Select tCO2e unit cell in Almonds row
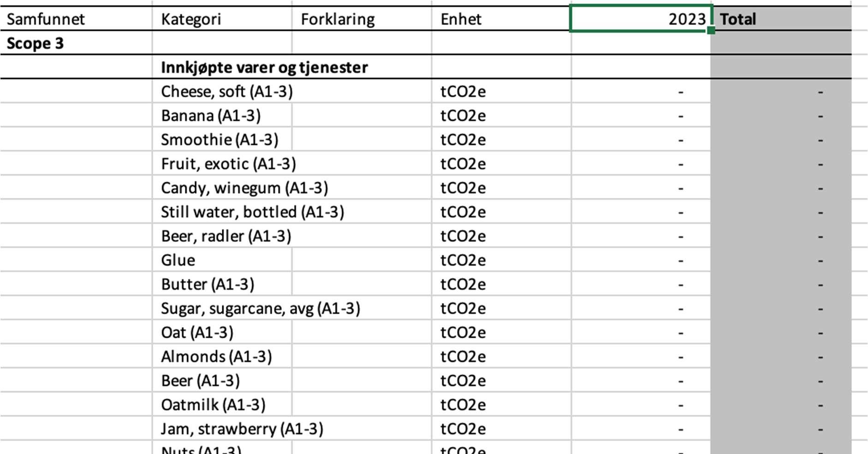The width and height of the screenshot is (868, 454). (501, 357)
